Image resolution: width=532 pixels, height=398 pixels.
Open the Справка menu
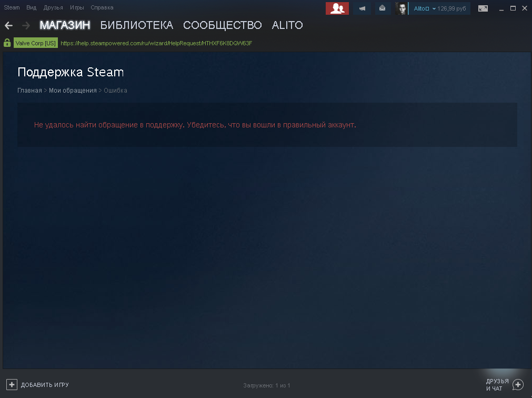tap(102, 7)
